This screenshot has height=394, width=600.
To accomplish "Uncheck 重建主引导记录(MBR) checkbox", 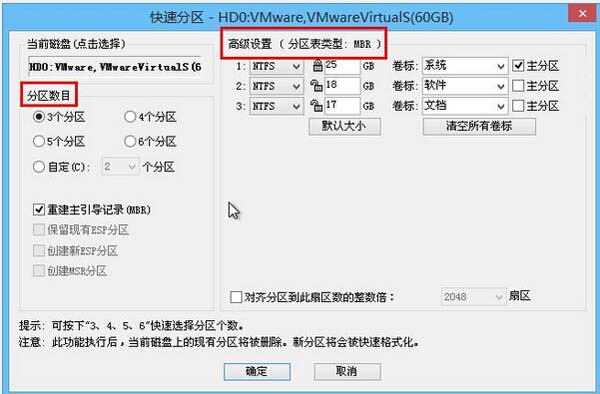I will point(39,210).
